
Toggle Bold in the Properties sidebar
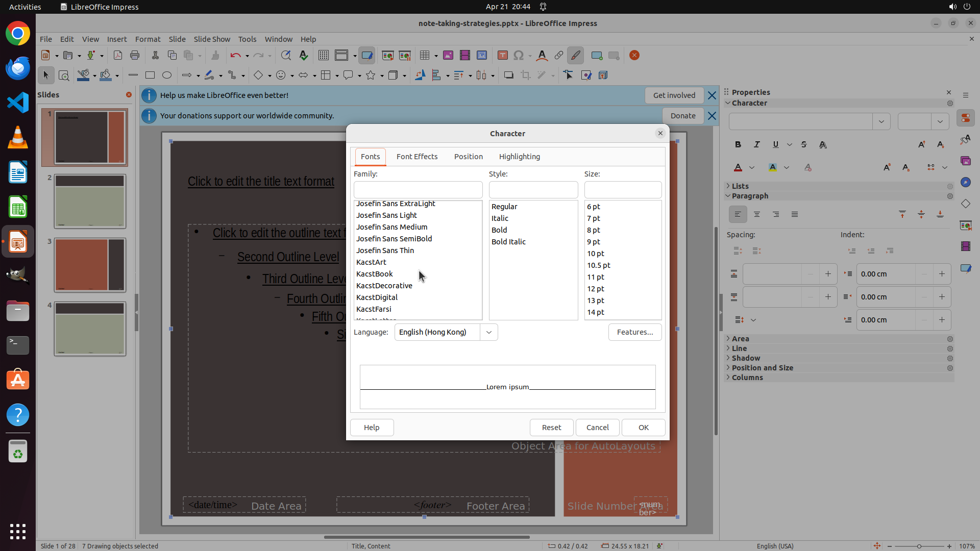point(738,145)
